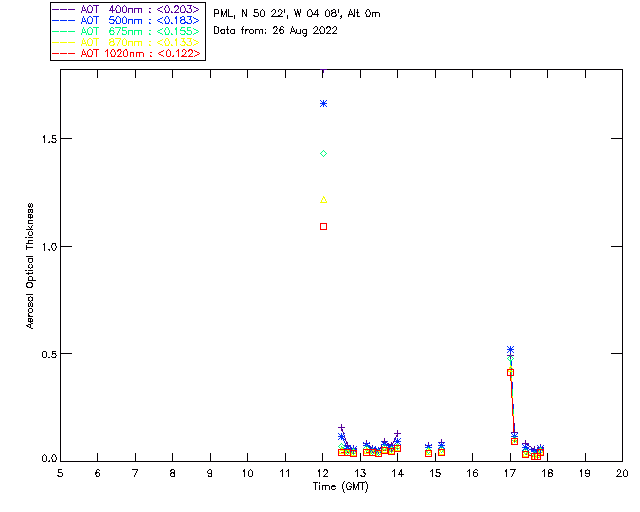Click the black plus marker at 14 GMT
640x512 pixels.
(397, 434)
